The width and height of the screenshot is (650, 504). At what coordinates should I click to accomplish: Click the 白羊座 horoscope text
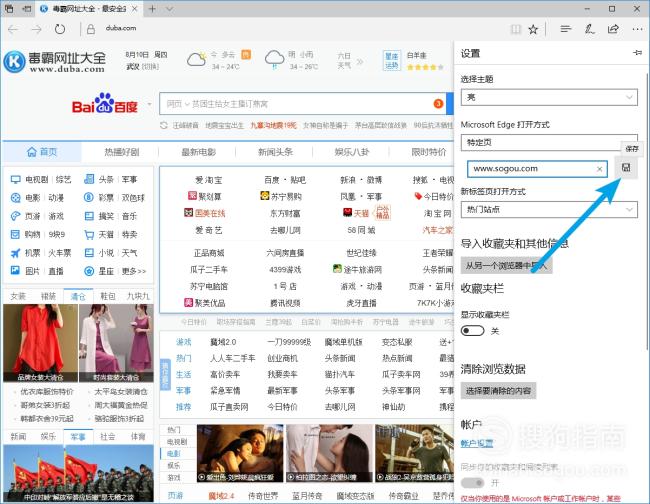[x=417, y=56]
